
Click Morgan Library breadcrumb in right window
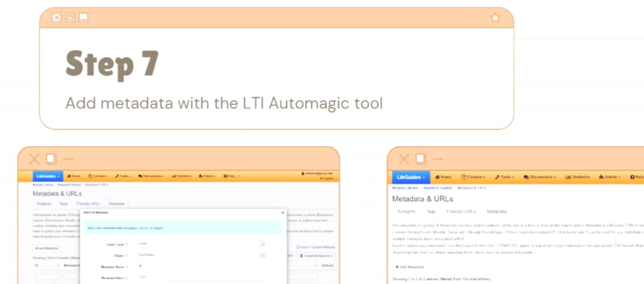click(x=405, y=188)
